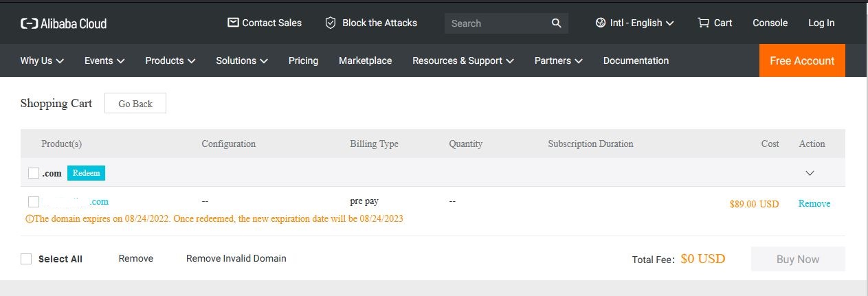Click Remove Invalid Domain
This screenshot has height=296, width=868.
[236, 258]
